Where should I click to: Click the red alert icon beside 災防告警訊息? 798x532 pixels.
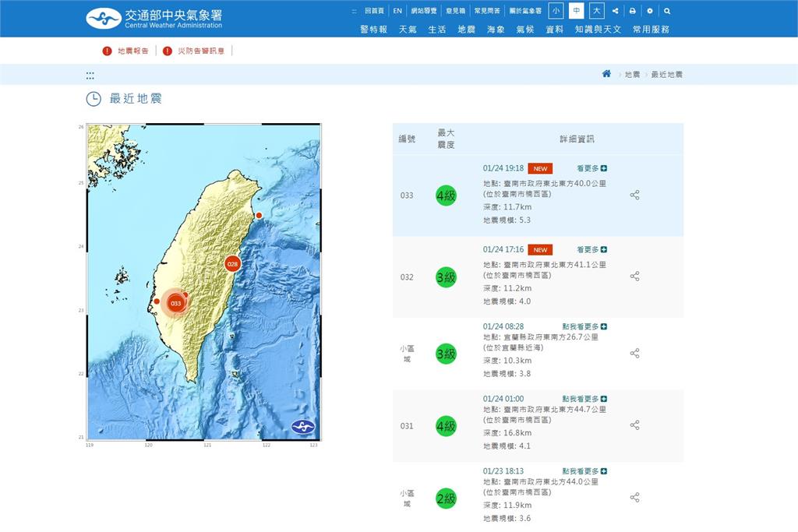pyautogui.click(x=167, y=51)
